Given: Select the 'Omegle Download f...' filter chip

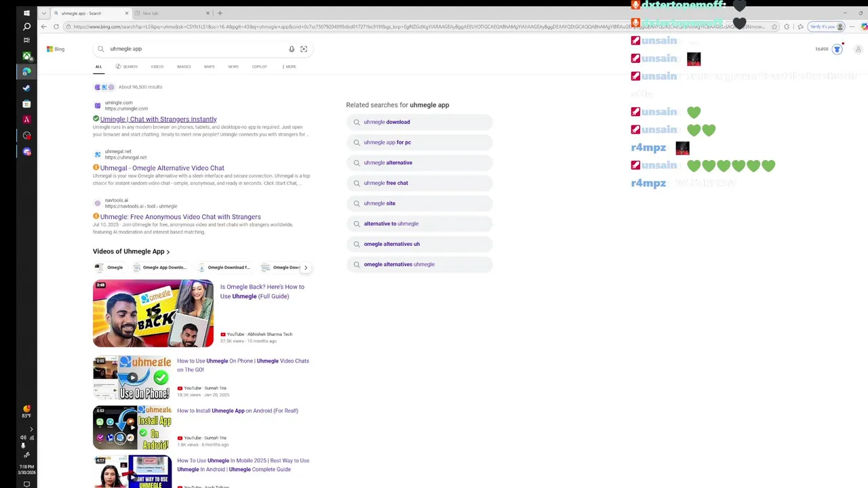Looking at the screenshot, I should pos(224,268).
